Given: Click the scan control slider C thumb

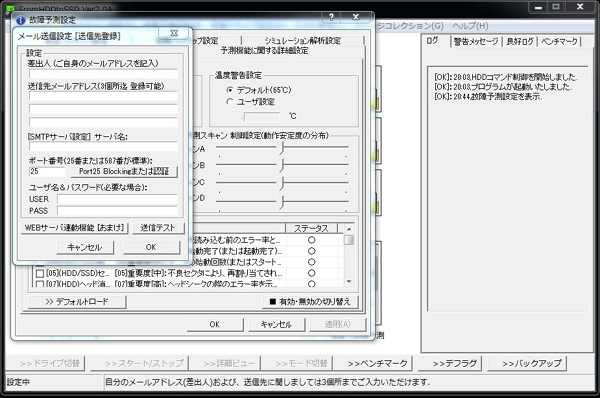Looking at the screenshot, I should point(282,183).
